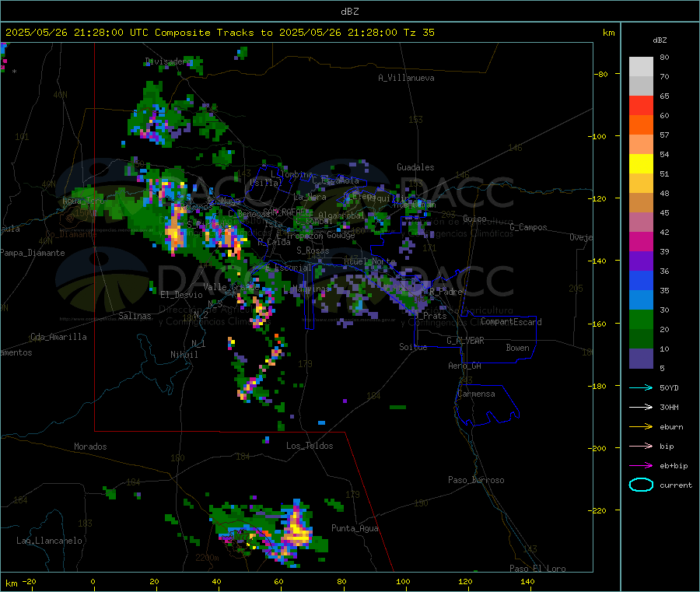Click the Pampa_Diamante label
This screenshot has height=592, width=700.
coord(33,253)
